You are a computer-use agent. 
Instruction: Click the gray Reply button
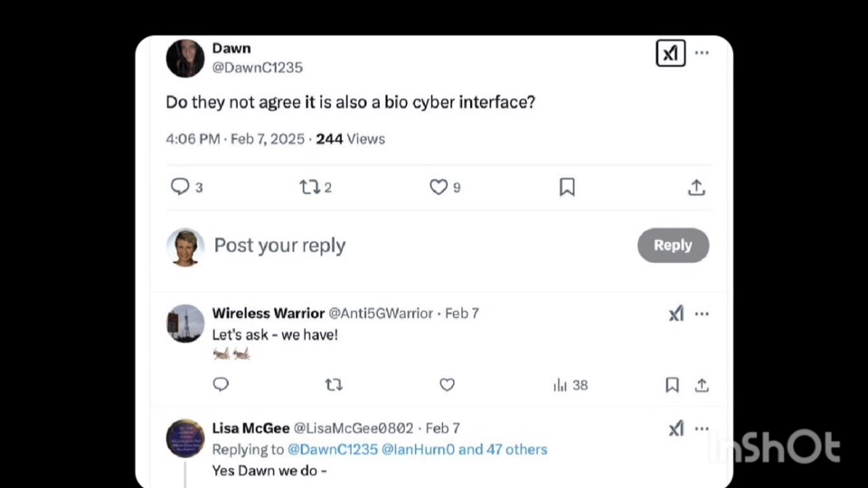[x=673, y=245]
